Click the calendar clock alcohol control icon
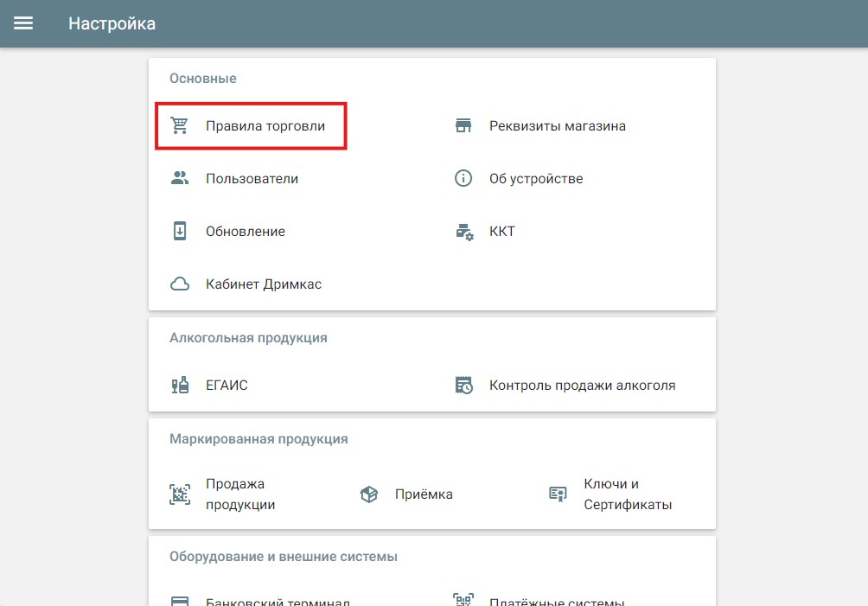The width and height of the screenshot is (868, 606). tap(464, 386)
